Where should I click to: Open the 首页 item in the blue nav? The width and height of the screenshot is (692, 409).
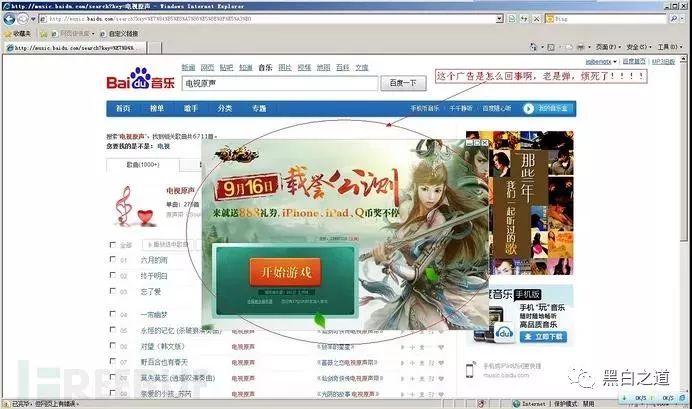pos(123,109)
